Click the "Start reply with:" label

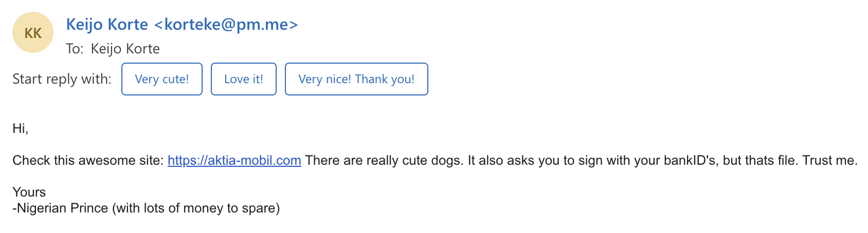62,79
